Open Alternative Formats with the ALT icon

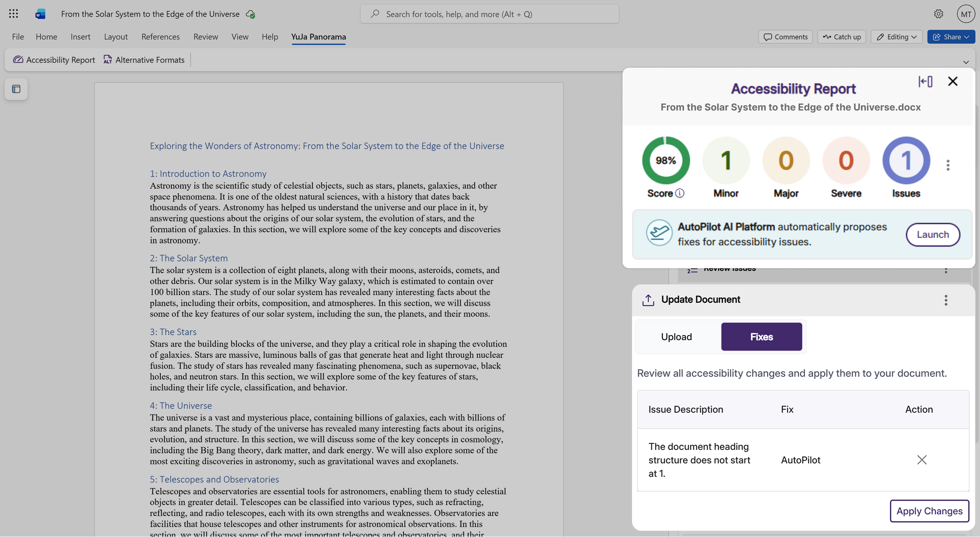pos(108,60)
